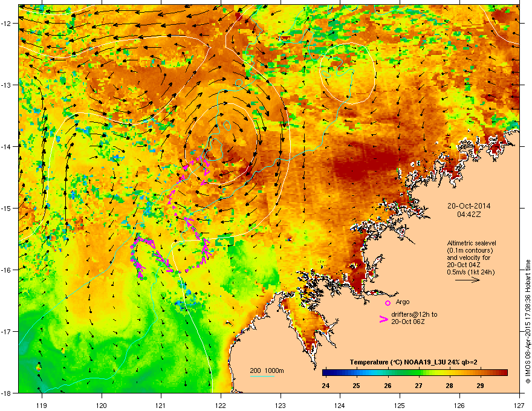Screen dimensions: 532x411
Task: Click the text '0.5m/s (1kt 24h)'
Action: (470, 272)
